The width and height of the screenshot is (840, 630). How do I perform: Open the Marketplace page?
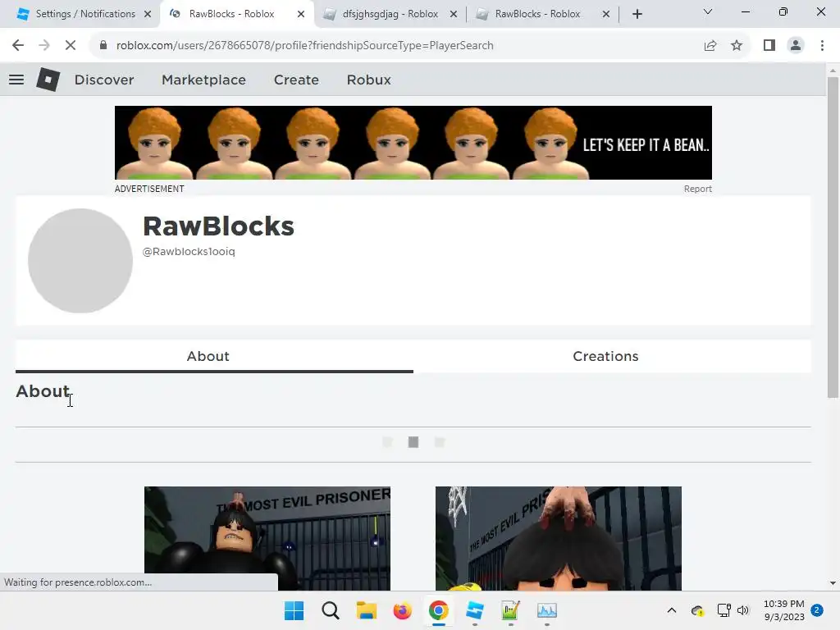(x=203, y=80)
